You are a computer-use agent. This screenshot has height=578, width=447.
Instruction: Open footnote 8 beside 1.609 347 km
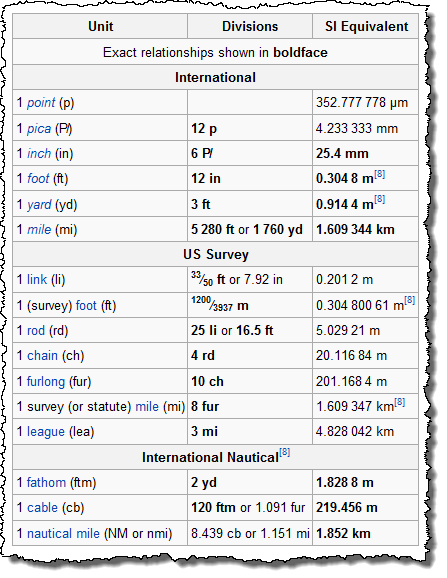tap(400, 402)
